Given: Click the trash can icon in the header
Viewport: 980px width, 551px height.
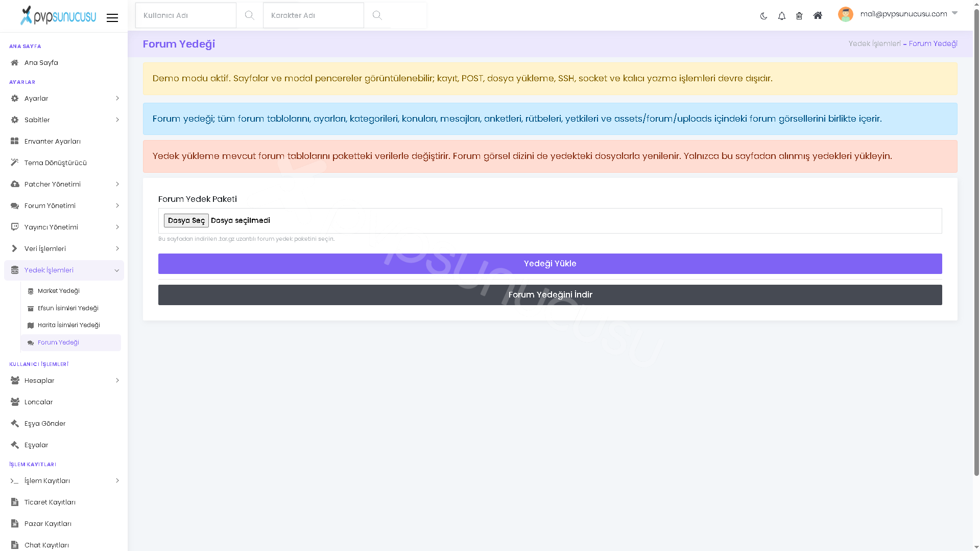Looking at the screenshot, I should pyautogui.click(x=799, y=16).
